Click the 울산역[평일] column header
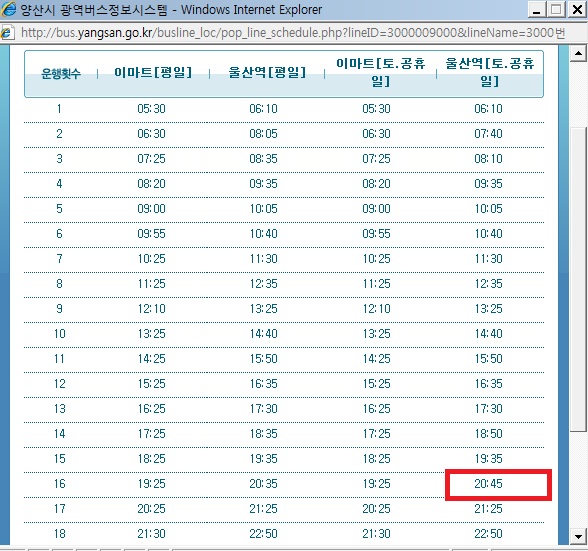Screen dimensions: 588x551 coord(267,72)
